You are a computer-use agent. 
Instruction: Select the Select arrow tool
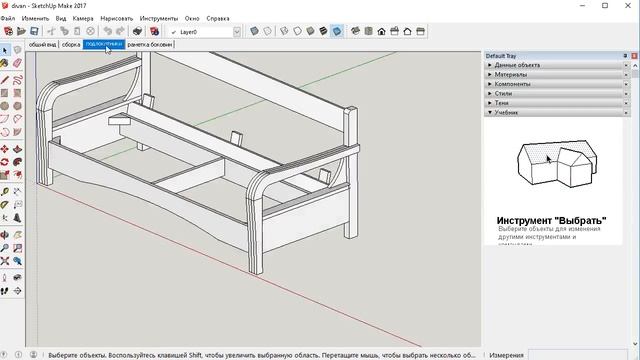pyautogui.click(x=4, y=50)
